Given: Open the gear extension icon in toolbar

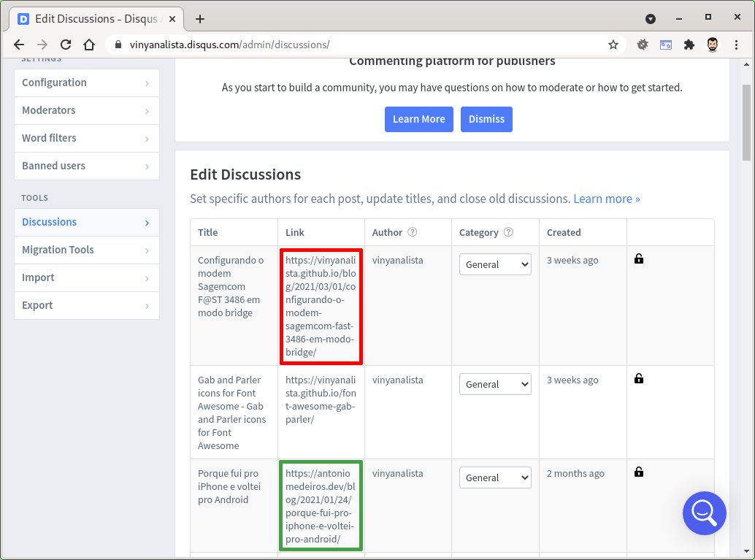Looking at the screenshot, I should (x=643, y=45).
